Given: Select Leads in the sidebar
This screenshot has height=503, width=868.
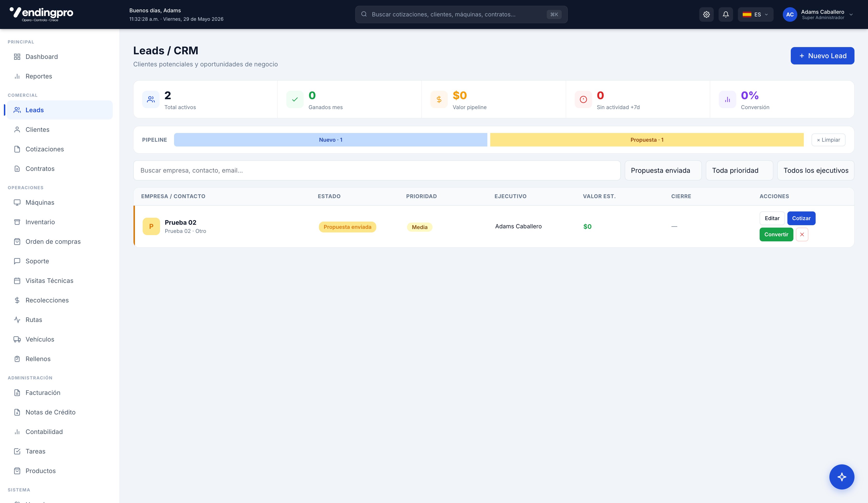Looking at the screenshot, I should 60,110.
